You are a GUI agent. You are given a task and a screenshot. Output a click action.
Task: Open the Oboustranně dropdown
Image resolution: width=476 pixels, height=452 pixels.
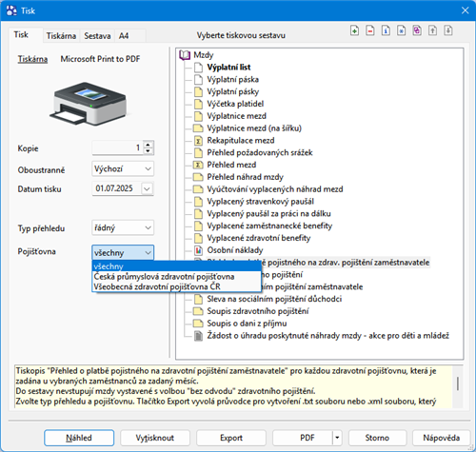coord(123,168)
